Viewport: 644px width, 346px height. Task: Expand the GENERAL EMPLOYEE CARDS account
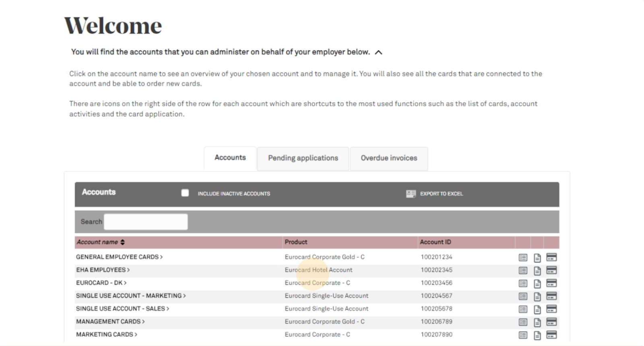point(119,257)
